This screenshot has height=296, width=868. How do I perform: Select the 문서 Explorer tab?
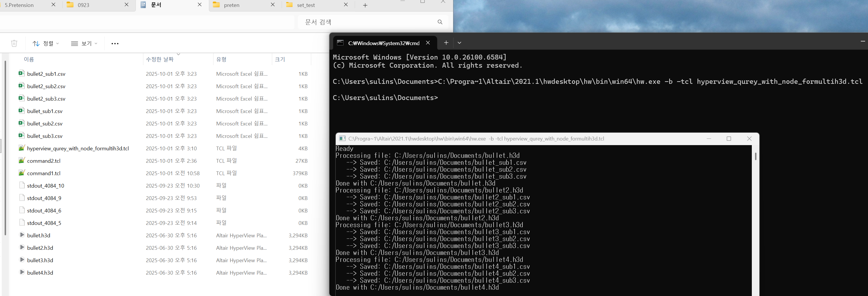(172, 5)
